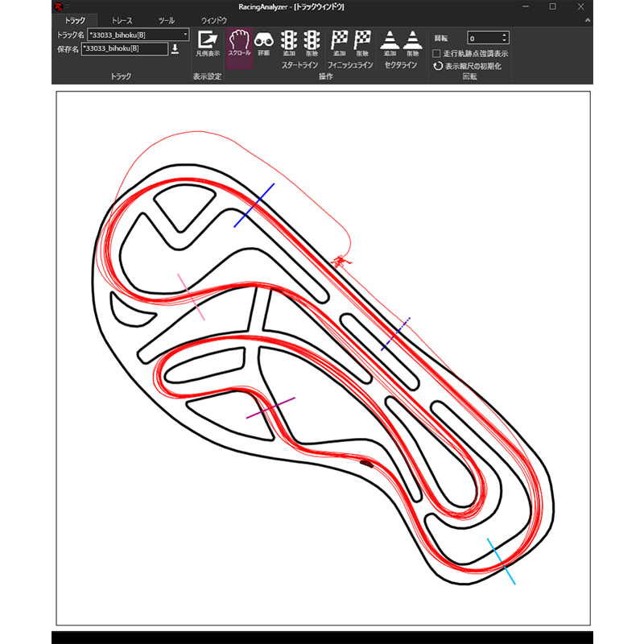The width and height of the screenshot is (644, 644).
Task: Click the add sector line cone icon
Action: pos(390,42)
